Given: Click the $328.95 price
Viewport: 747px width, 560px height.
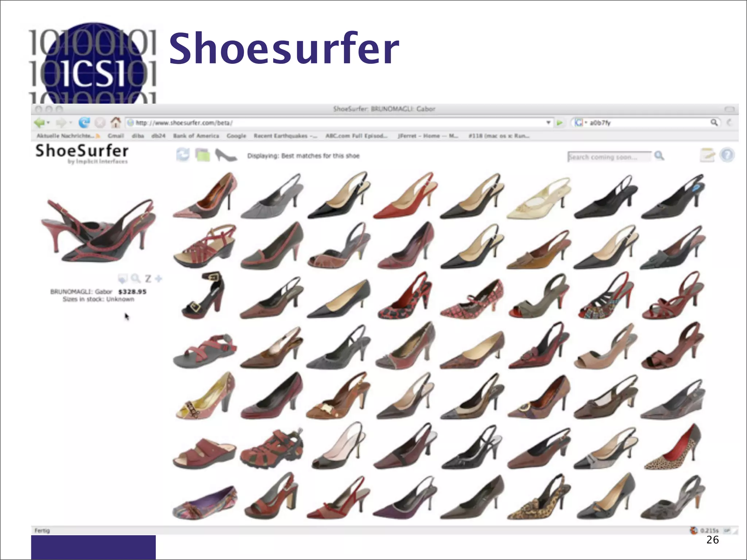Looking at the screenshot, I should (x=132, y=292).
